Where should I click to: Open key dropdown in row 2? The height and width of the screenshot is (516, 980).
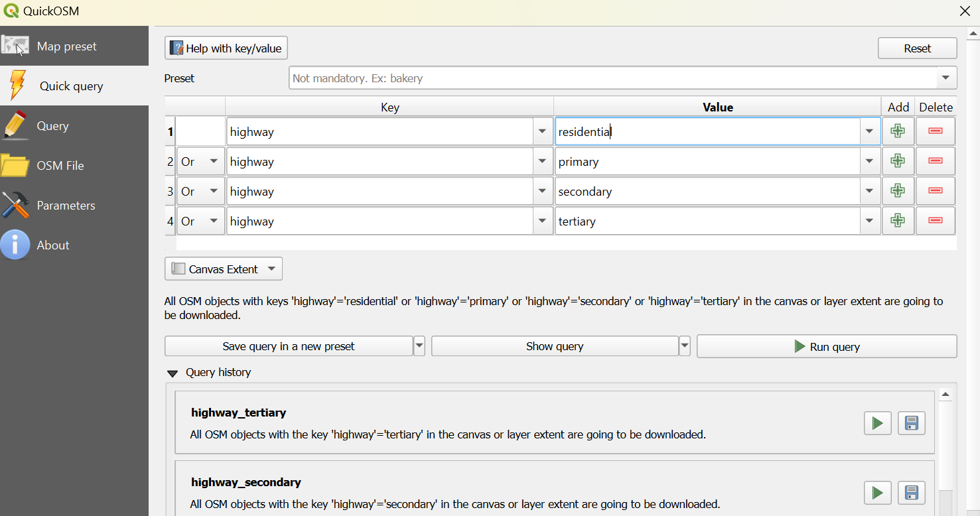click(x=543, y=162)
